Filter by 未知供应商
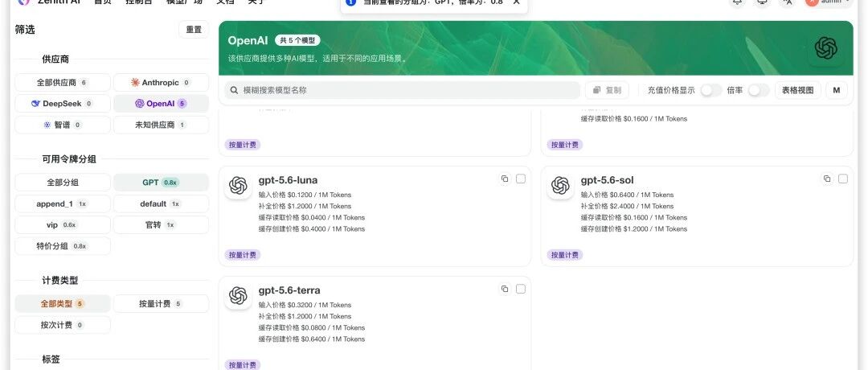The height and width of the screenshot is (370, 868). (x=161, y=125)
